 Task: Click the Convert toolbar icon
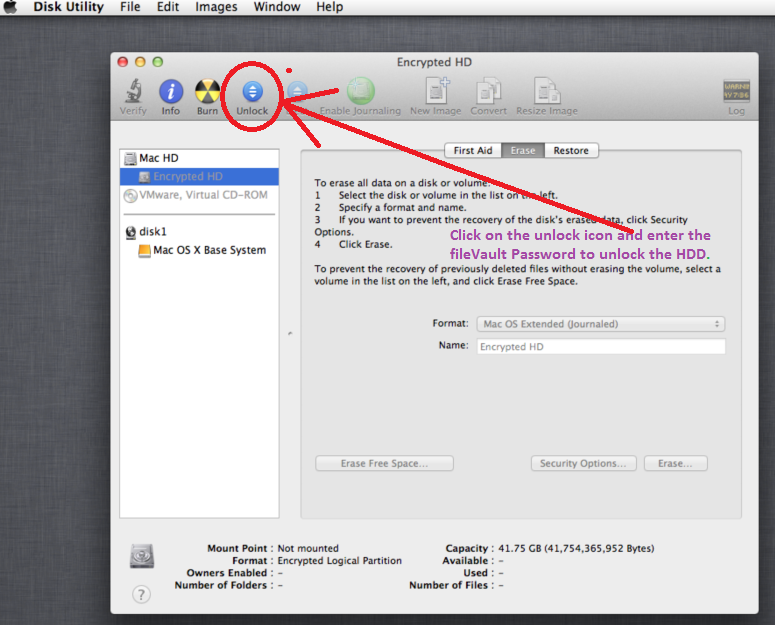tap(488, 91)
